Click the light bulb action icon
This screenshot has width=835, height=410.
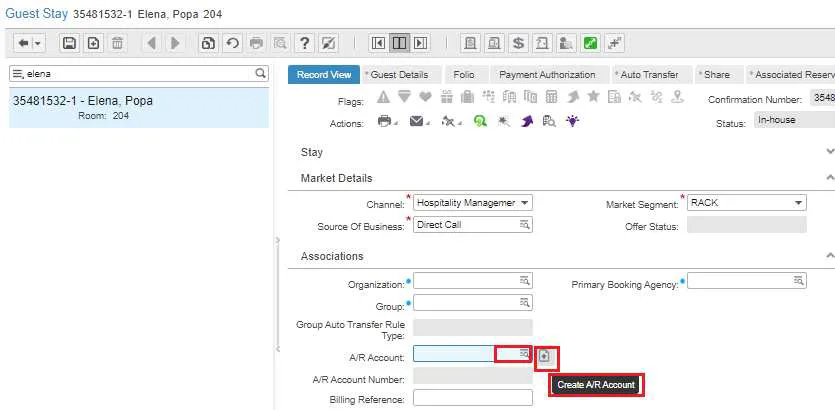tap(572, 121)
